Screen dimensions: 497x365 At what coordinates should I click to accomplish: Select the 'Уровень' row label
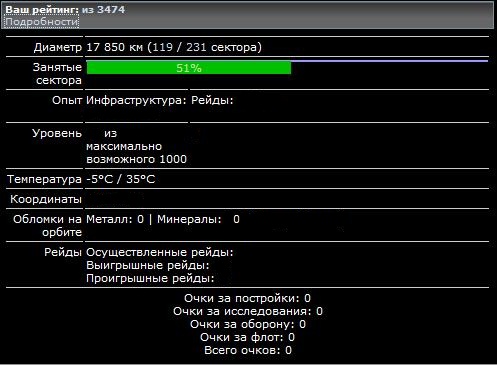(57, 133)
